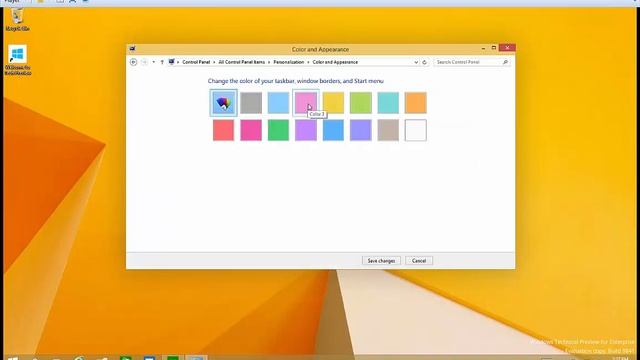The width and height of the screenshot is (640, 360).
Task: Select the white color swatch
Action: pyautogui.click(x=416, y=130)
